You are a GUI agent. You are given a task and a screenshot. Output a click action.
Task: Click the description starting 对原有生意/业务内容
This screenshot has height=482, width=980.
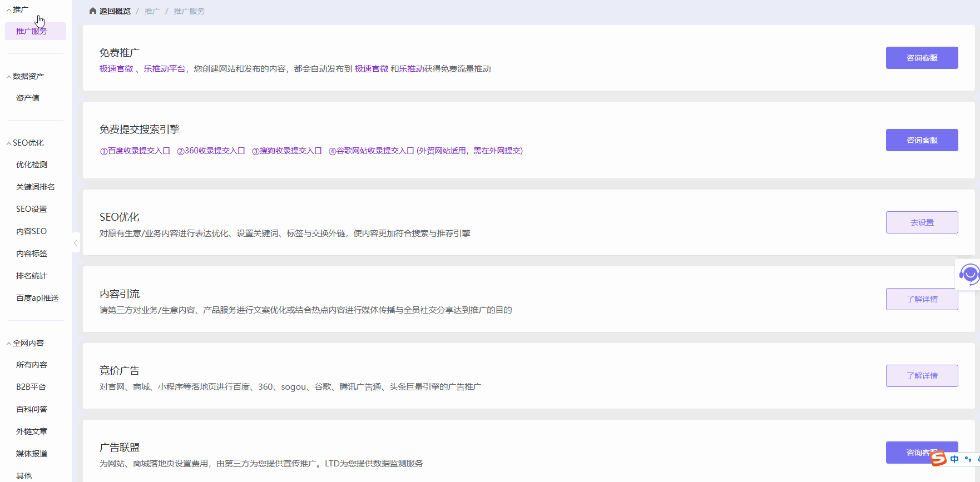coord(285,233)
